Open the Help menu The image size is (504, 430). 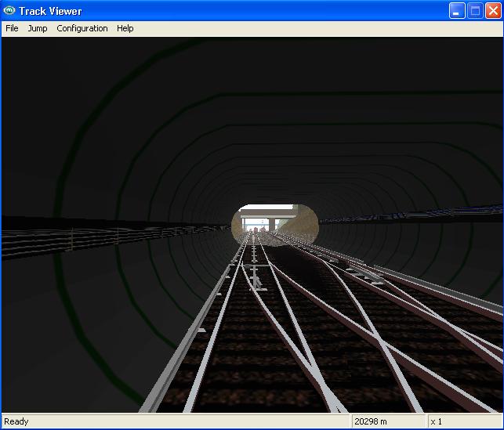point(125,28)
